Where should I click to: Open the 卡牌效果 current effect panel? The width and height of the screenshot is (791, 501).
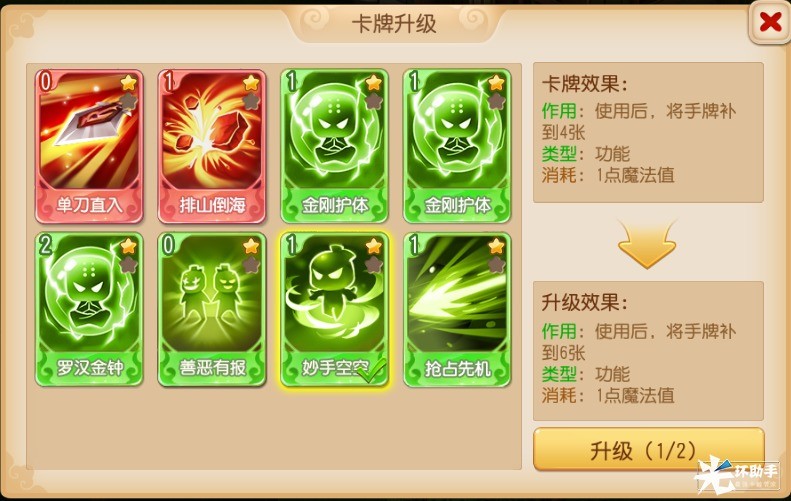point(648,132)
